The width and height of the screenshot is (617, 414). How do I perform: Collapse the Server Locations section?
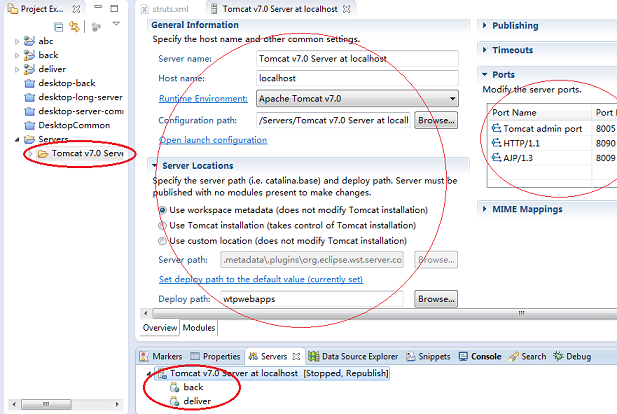[x=155, y=166]
